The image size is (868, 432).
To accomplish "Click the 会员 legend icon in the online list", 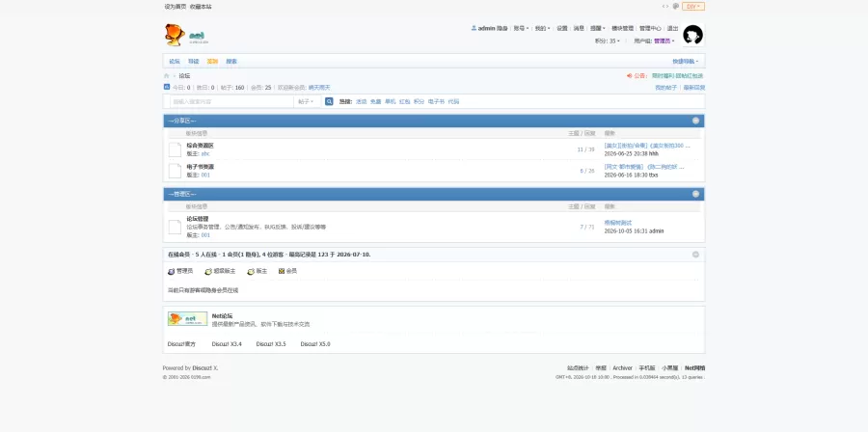I will click(282, 271).
